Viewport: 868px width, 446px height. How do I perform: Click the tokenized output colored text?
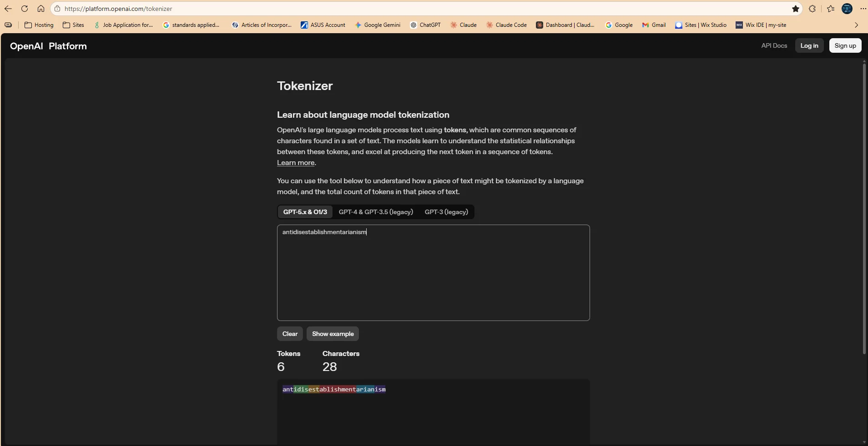click(x=334, y=389)
